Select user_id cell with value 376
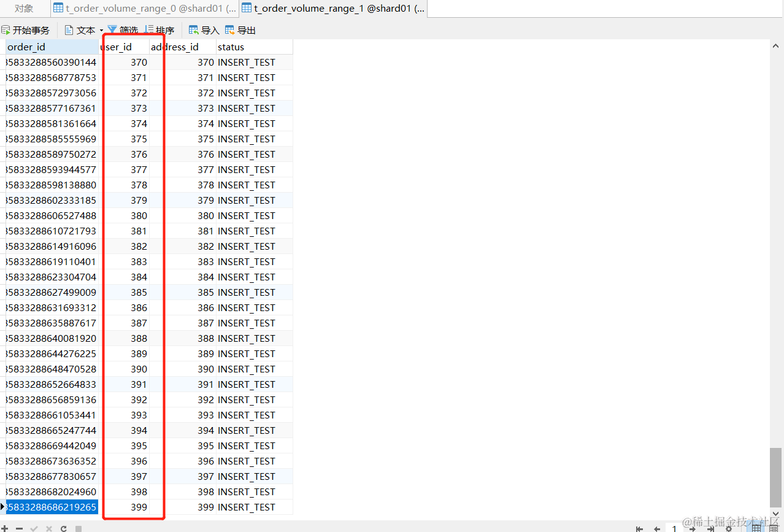 pos(124,154)
